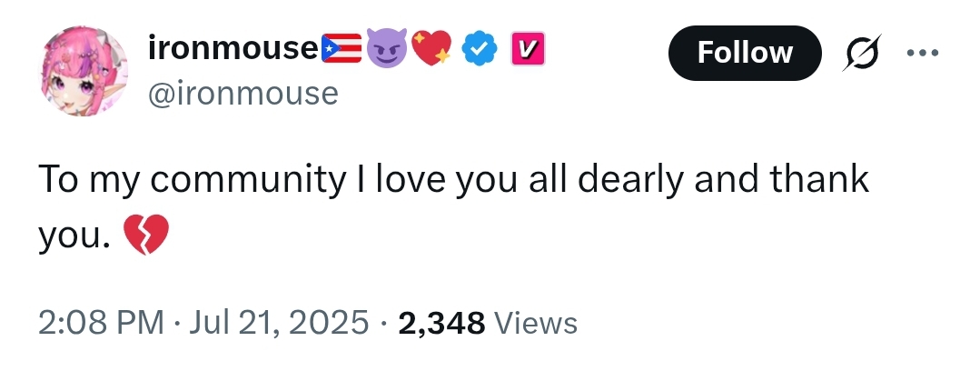Click the broken heart emoji

[144, 235]
